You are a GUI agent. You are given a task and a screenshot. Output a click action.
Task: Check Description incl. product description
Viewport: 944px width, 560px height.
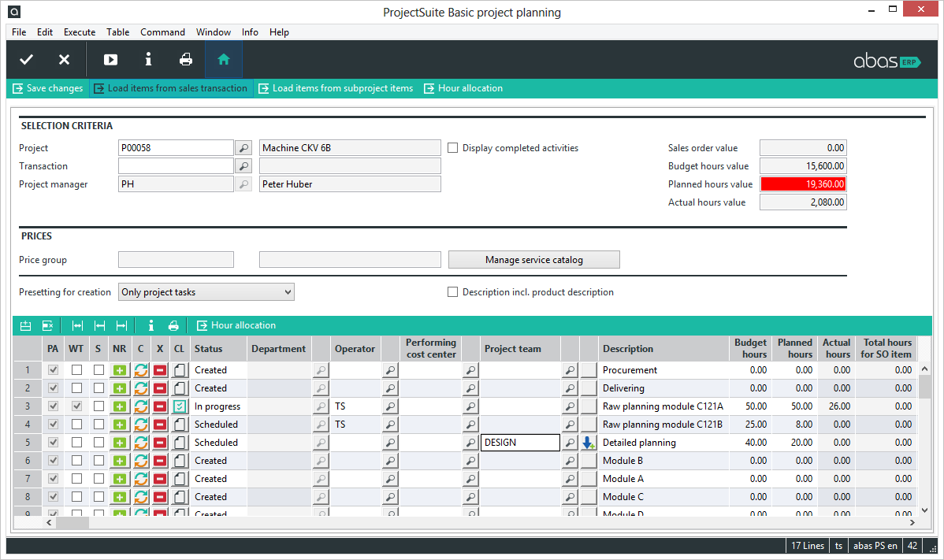452,291
